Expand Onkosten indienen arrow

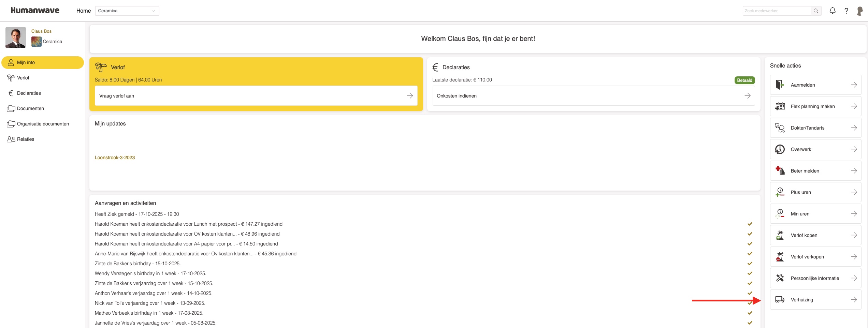(x=747, y=96)
